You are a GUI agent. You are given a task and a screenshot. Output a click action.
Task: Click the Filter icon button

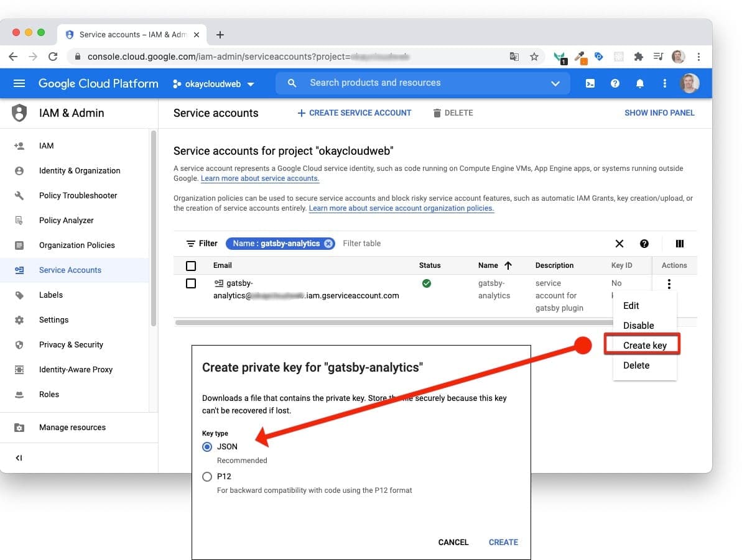pos(202,244)
